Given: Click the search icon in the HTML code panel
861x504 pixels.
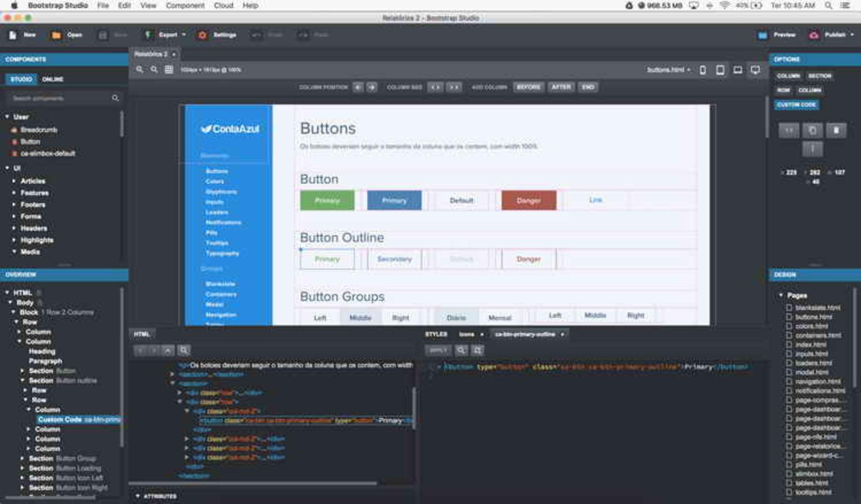Looking at the screenshot, I should [184, 350].
